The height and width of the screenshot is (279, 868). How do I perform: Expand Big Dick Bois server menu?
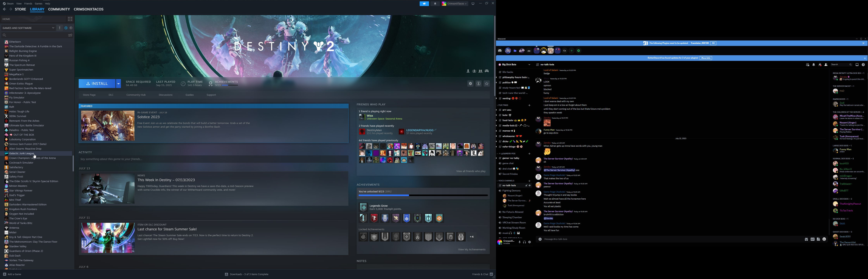coord(529,65)
